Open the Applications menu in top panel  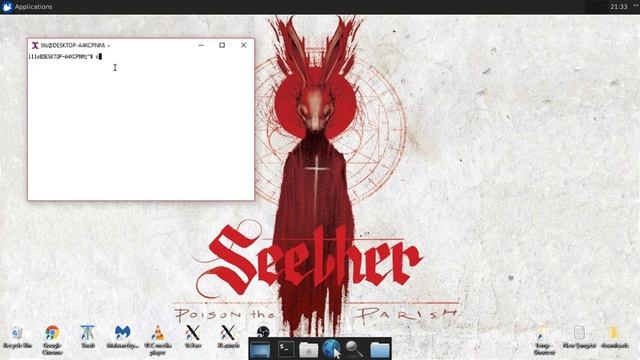[27, 7]
